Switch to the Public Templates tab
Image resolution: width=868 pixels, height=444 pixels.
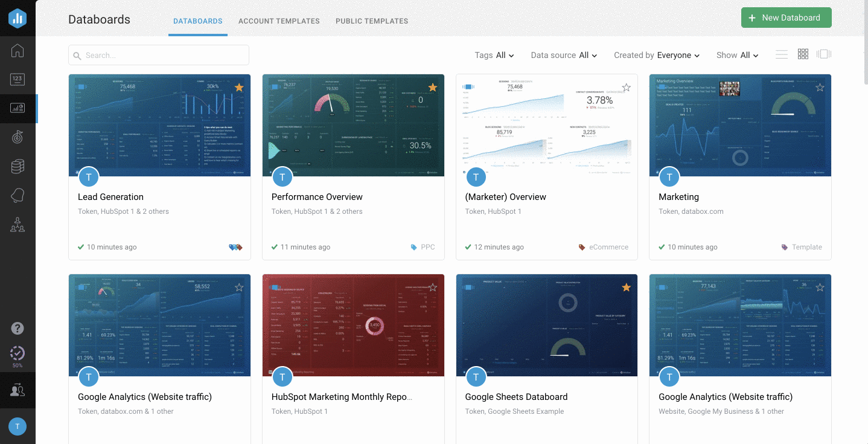click(x=372, y=21)
